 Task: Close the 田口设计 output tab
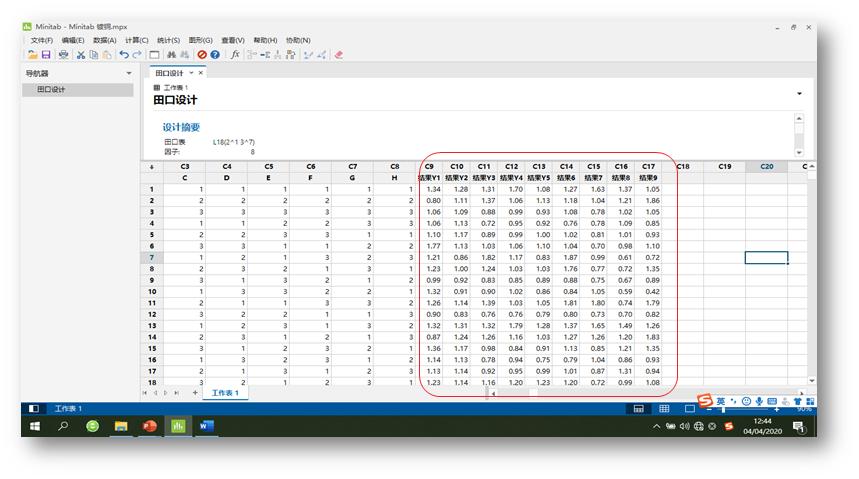[201, 73]
